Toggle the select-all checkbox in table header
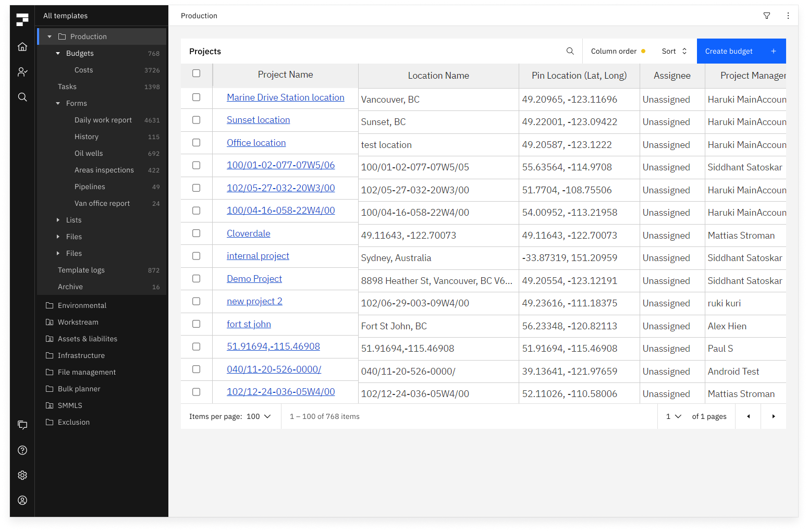Image resolution: width=808 pixels, height=532 pixels. [197, 73]
